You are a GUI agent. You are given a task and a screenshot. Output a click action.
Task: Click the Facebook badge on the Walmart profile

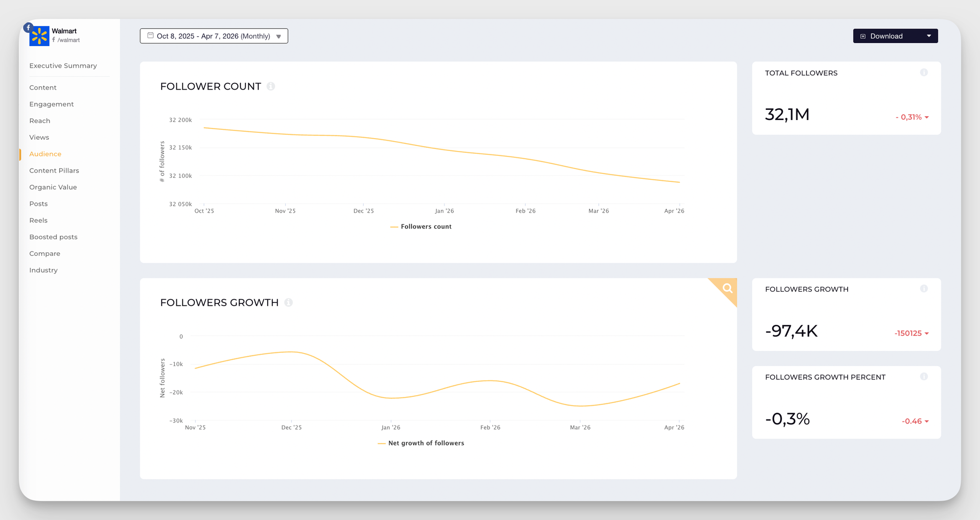click(28, 28)
